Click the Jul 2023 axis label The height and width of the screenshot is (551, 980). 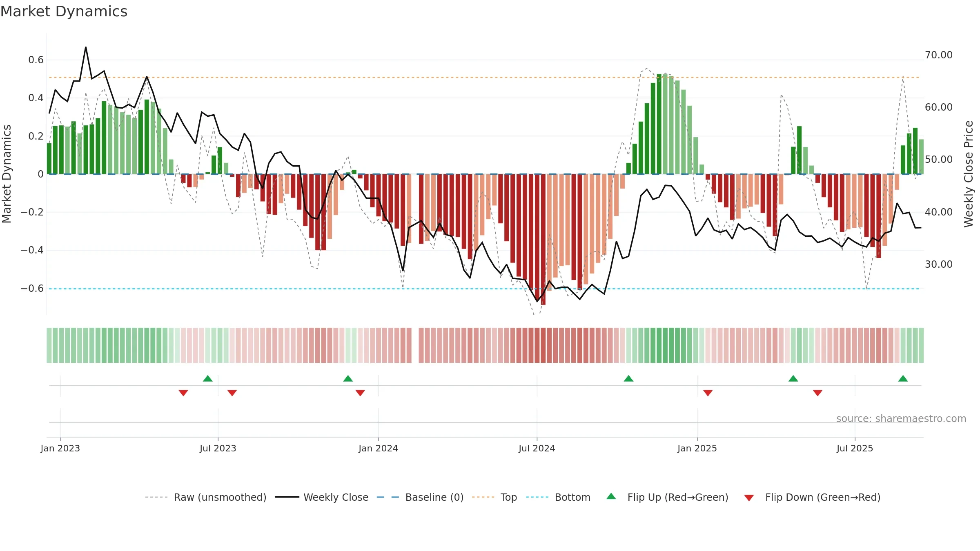pyautogui.click(x=218, y=448)
